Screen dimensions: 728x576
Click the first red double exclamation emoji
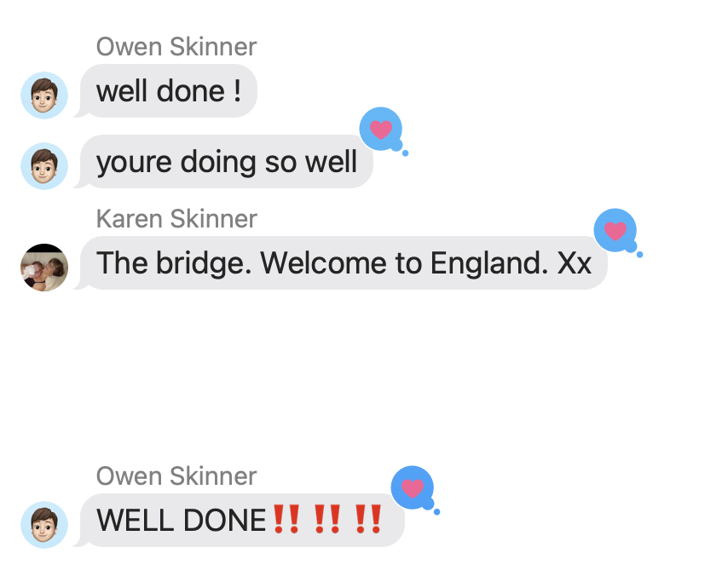[286, 519]
